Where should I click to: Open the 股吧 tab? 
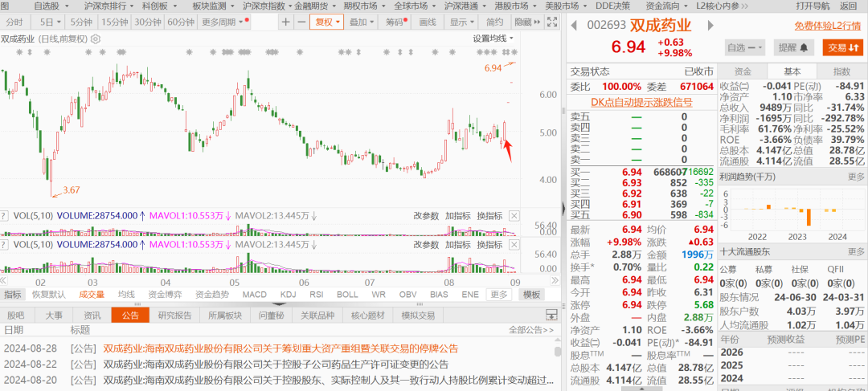pyautogui.click(x=15, y=316)
